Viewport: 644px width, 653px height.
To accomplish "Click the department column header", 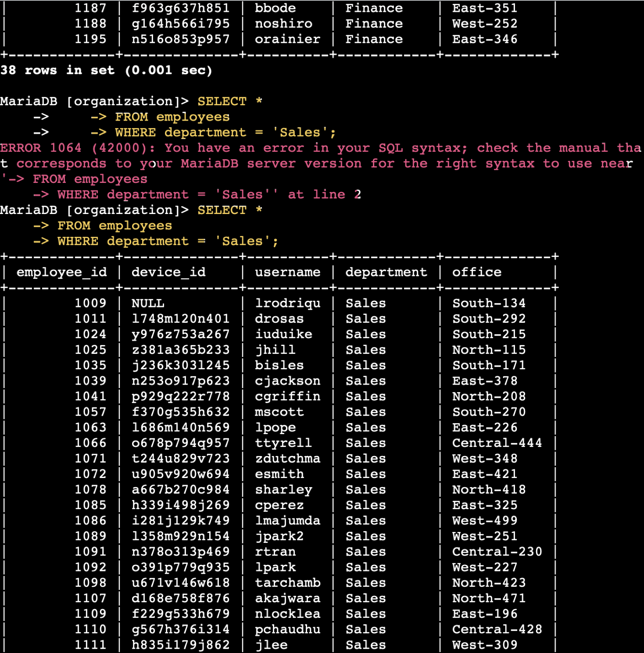I will [x=386, y=272].
